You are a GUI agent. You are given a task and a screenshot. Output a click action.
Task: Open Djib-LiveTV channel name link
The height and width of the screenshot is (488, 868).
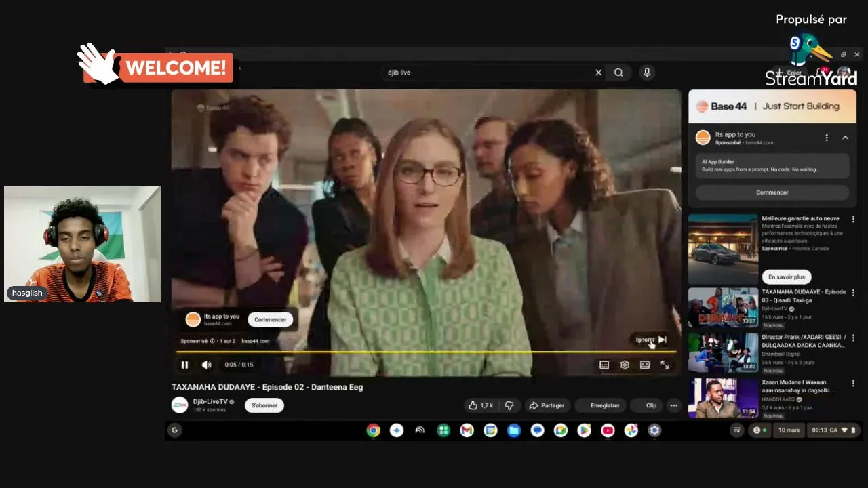pos(210,402)
